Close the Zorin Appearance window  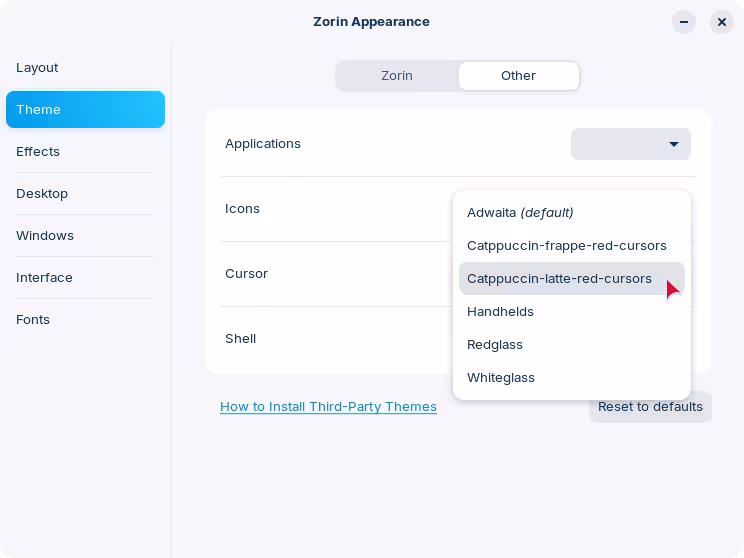pos(722,22)
